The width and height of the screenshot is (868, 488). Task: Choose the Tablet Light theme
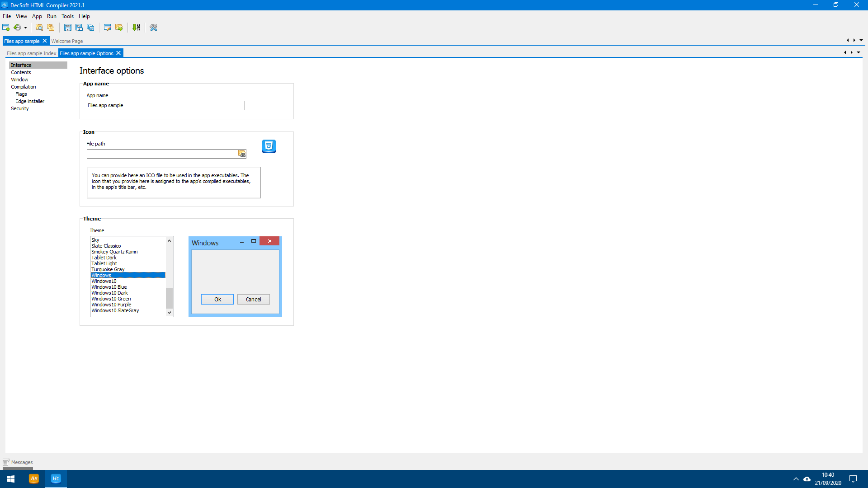coord(128,263)
